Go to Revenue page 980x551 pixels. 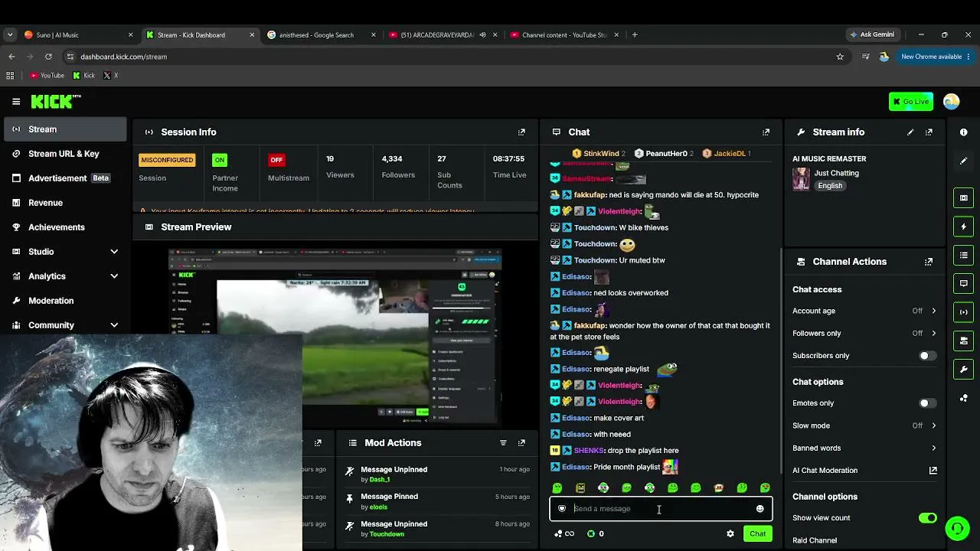click(64, 203)
